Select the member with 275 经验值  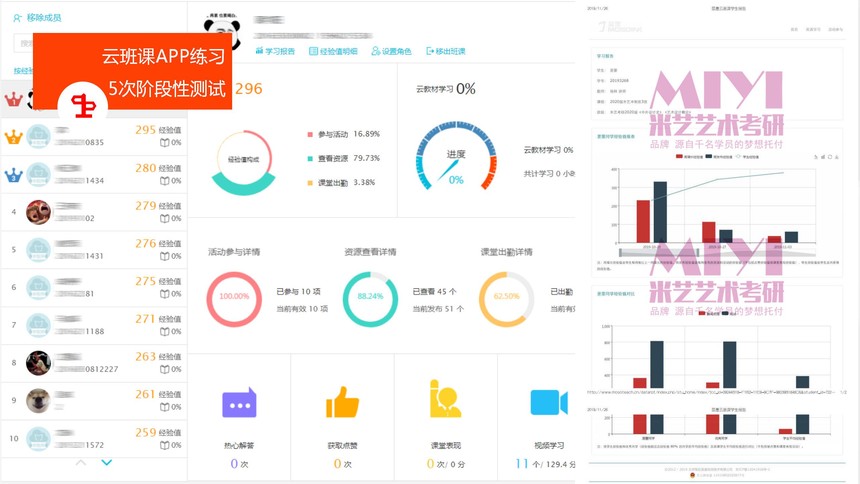(x=94, y=288)
